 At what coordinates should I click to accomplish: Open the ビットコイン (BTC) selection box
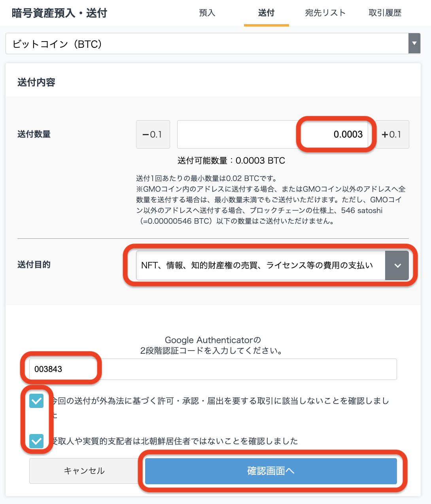[x=213, y=43]
